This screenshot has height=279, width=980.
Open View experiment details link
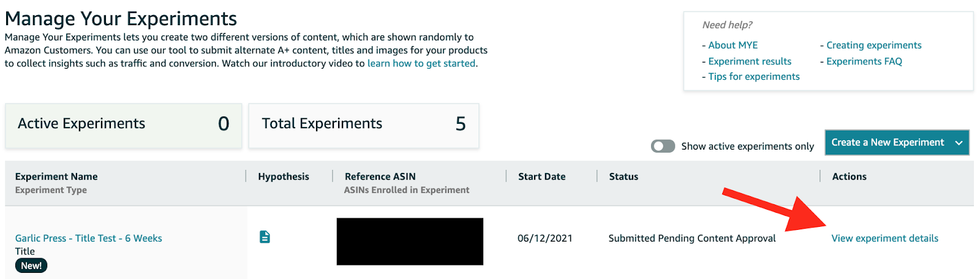click(x=884, y=238)
